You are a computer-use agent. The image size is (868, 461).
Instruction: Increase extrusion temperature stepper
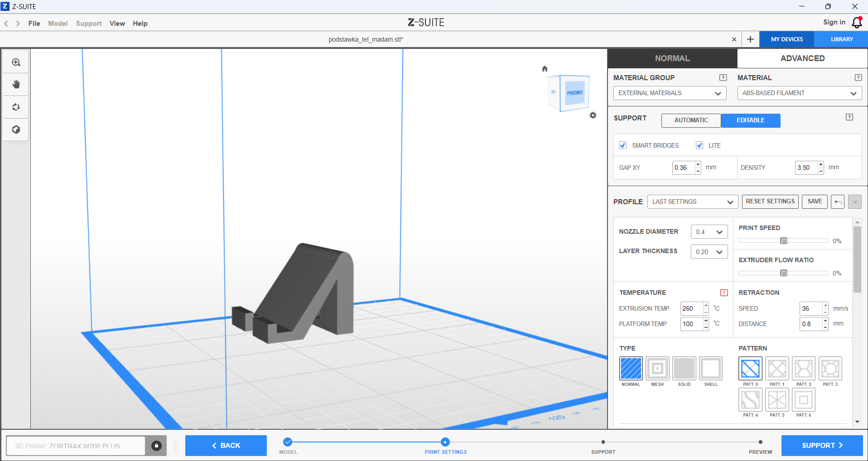706,306
